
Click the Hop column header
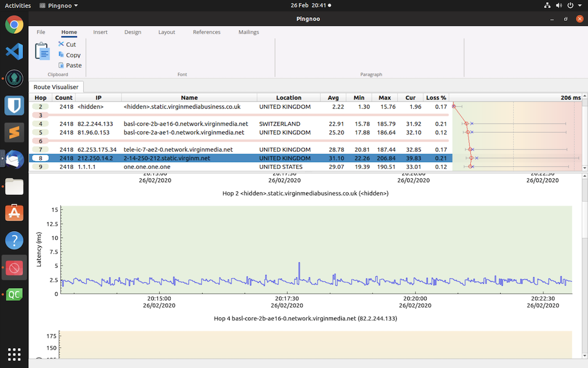tap(41, 98)
